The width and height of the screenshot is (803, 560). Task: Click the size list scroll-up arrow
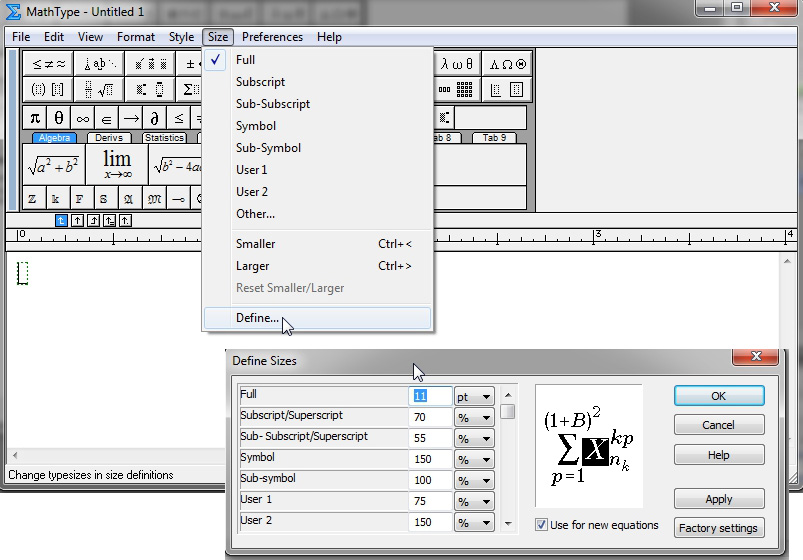[508, 395]
